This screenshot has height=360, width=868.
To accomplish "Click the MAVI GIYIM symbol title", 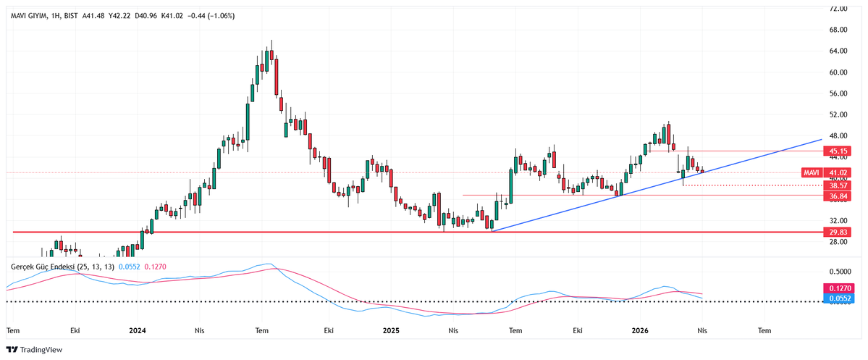I will click(x=28, y=16).
